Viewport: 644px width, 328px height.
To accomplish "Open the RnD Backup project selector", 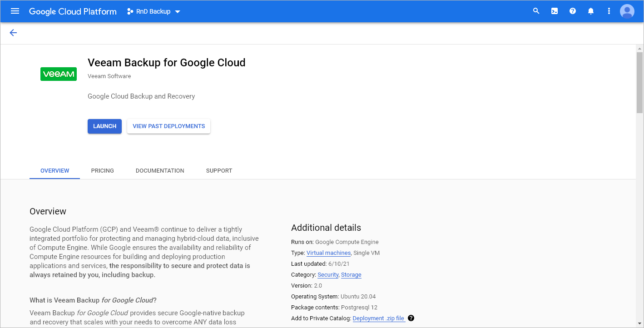I will (x=154, y=11).
